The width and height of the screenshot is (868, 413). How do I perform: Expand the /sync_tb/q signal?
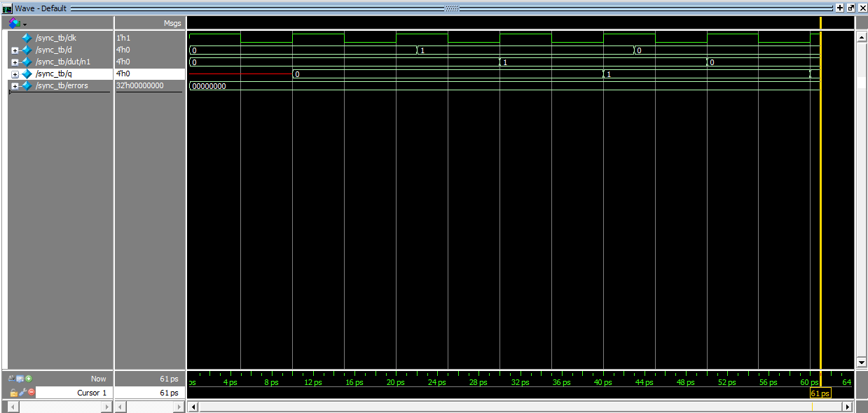[15, 74]
